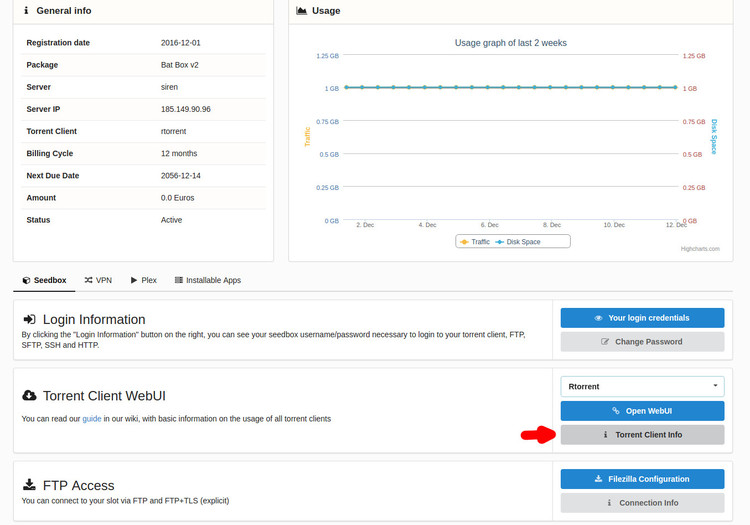This screenshot has width=750, height=525.
Task: Switch to the Plex tab
Action: (x=143, y=280)
